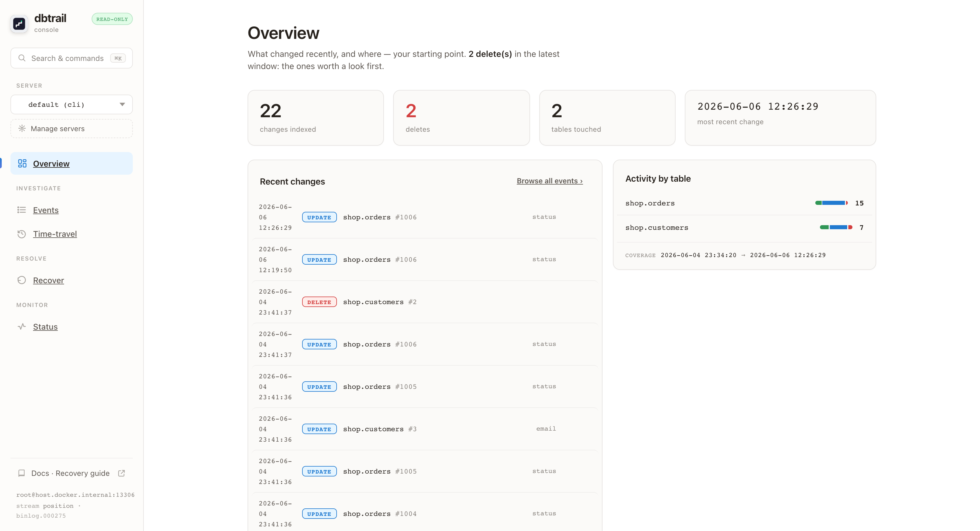Click the Events list icon
980x531 pixels.
click(x=22, y=210)
